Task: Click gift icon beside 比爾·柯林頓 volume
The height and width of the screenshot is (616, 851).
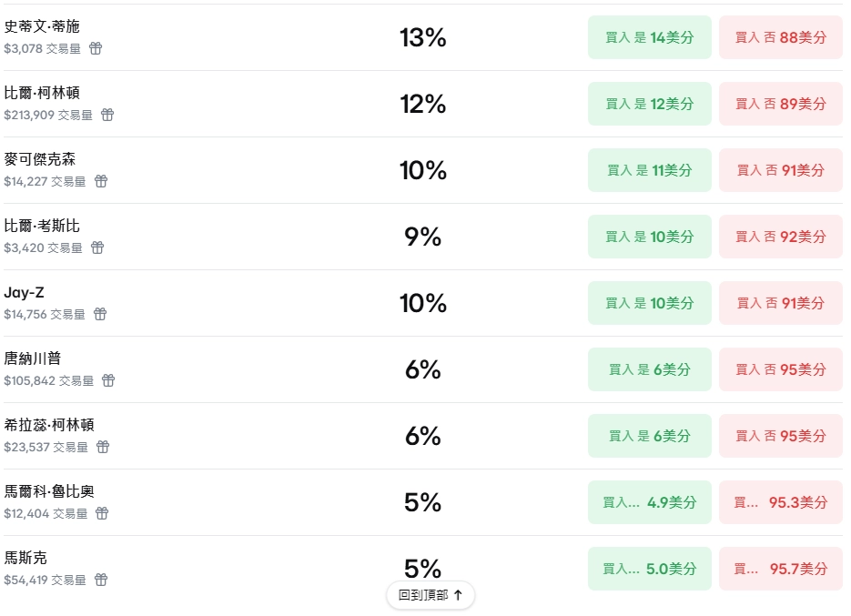Action: pyautogui.click(x=107, y=115)
